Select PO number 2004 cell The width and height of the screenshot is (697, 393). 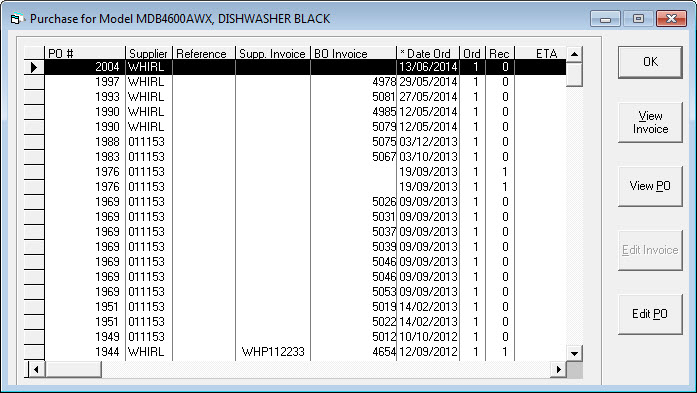coord(85,67)
